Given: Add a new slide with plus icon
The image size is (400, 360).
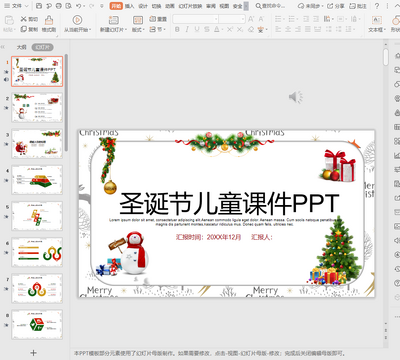Looking at the screenshot, I should tap(33, 353).
